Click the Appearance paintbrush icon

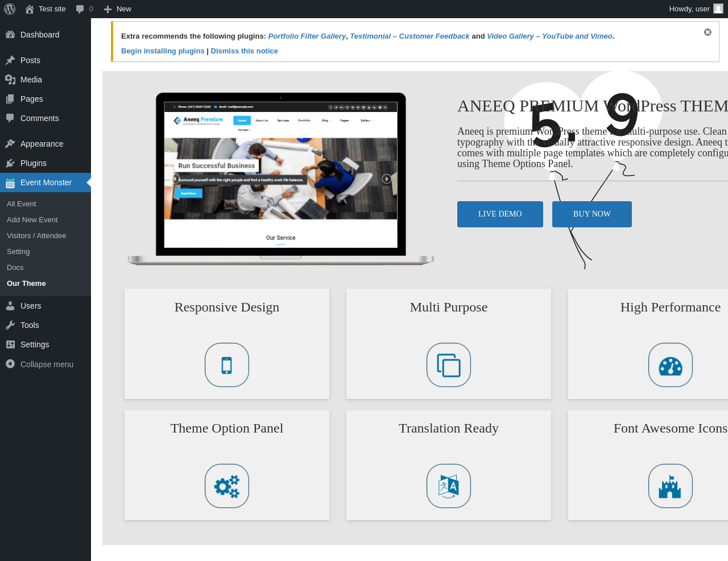click(10, 144)
